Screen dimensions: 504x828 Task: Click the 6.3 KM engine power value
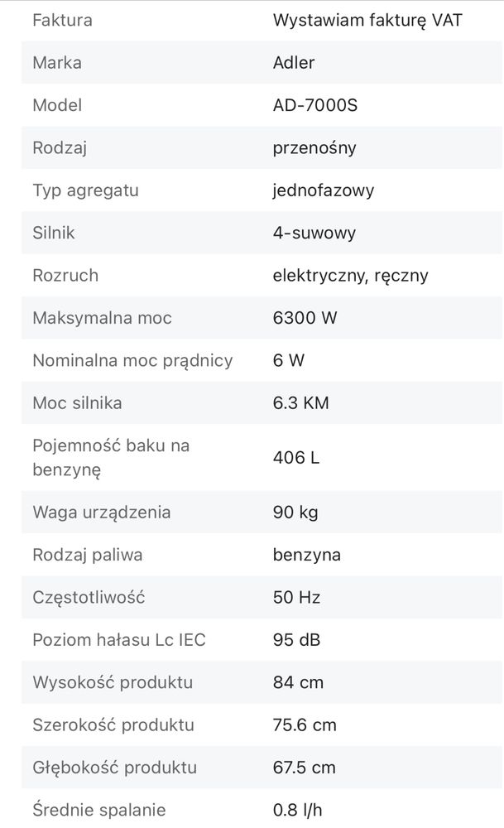point(300,403)
